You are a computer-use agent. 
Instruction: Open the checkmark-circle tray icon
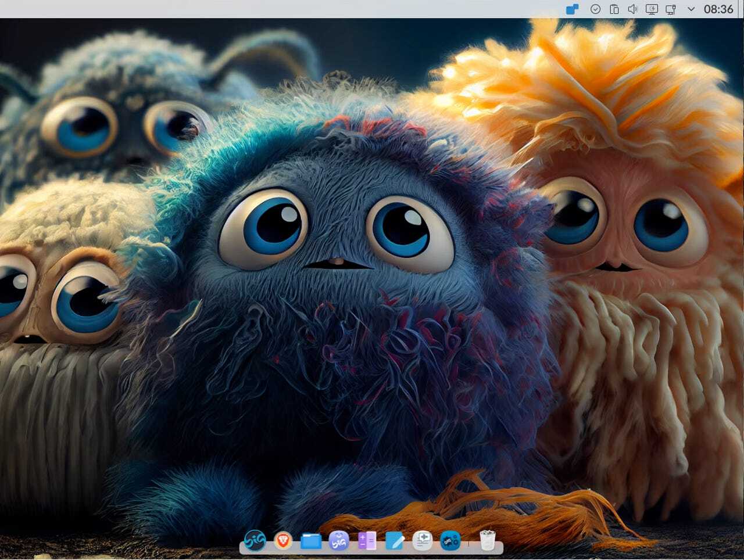tap(595, 9)
